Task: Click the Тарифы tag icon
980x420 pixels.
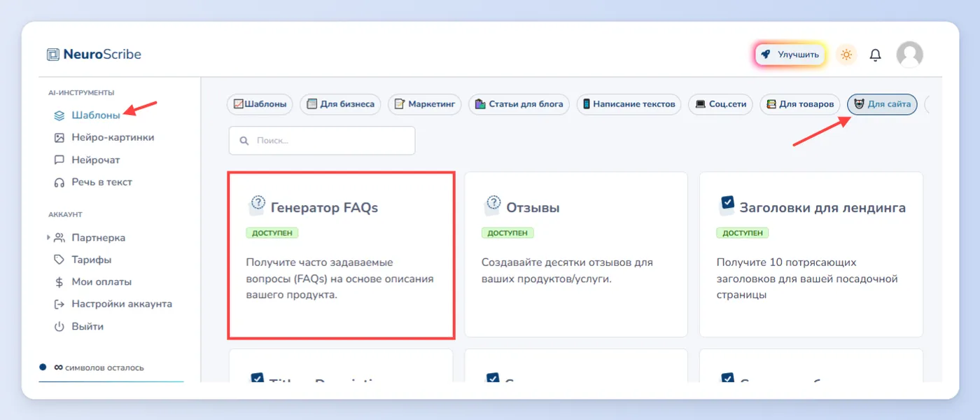Action: pos(59,260)
